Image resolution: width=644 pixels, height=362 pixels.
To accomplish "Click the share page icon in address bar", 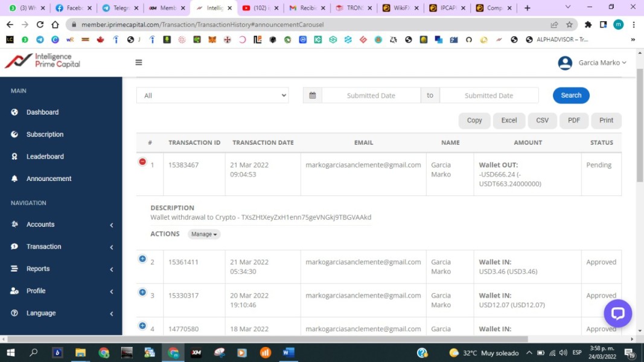I will [554, 25].
